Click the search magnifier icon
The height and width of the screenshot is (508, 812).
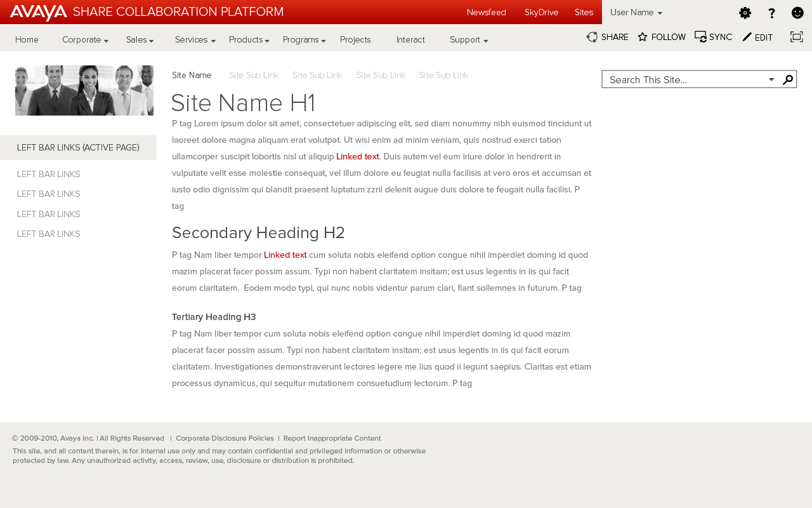[787, 78]
